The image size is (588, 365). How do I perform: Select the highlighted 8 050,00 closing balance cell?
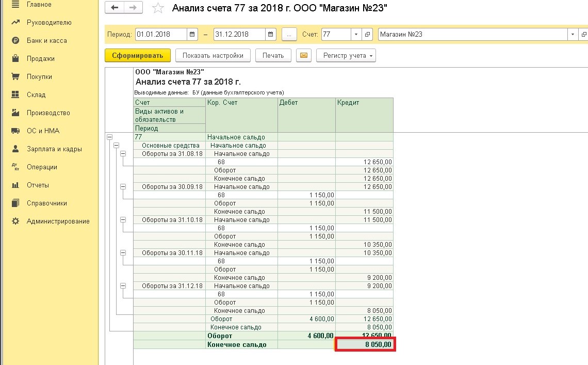click(x=365, y=344)
